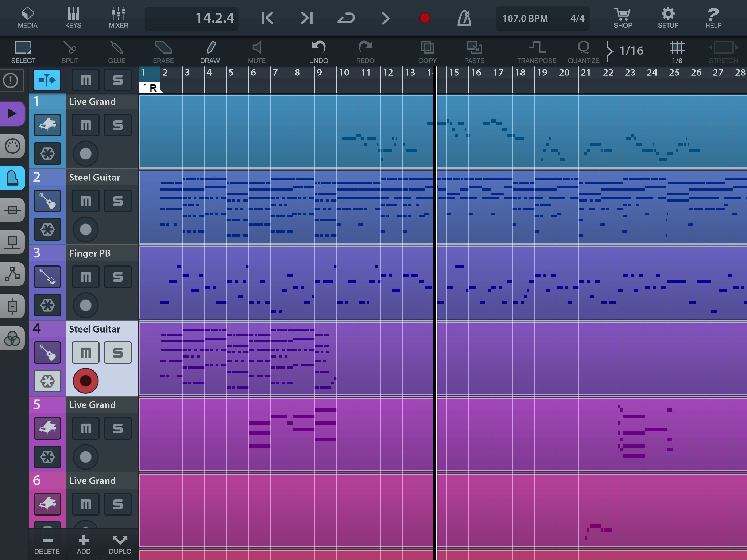Solo track 1 Live Grand
747x560 pixels.
click(118, 125)
